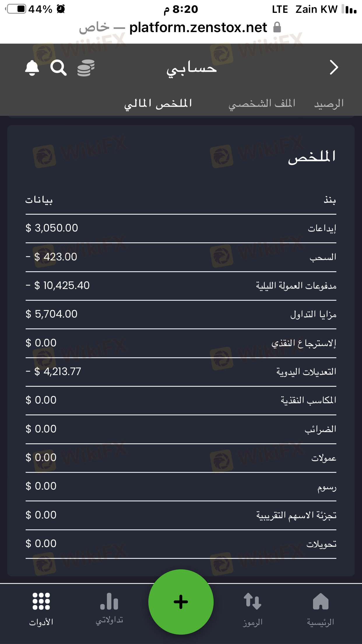Viewport: 362px width, 644px height.
Task: Switch to الرصيد tab
Action: coord(329,104)
